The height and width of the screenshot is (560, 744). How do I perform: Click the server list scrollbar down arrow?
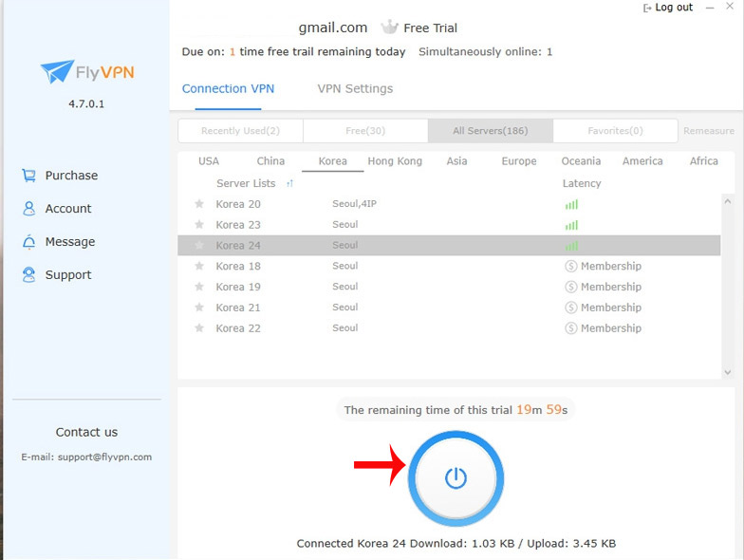[727, 372]
